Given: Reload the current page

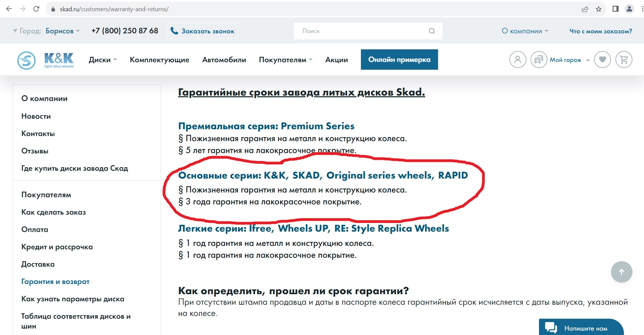Looking at the screenshot, I should [36, 9].
